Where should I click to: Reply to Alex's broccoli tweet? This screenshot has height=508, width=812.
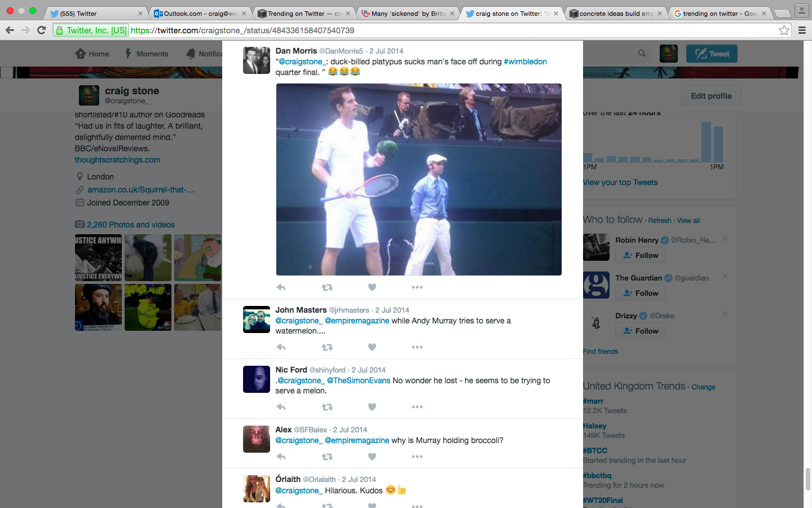(281, 457)
